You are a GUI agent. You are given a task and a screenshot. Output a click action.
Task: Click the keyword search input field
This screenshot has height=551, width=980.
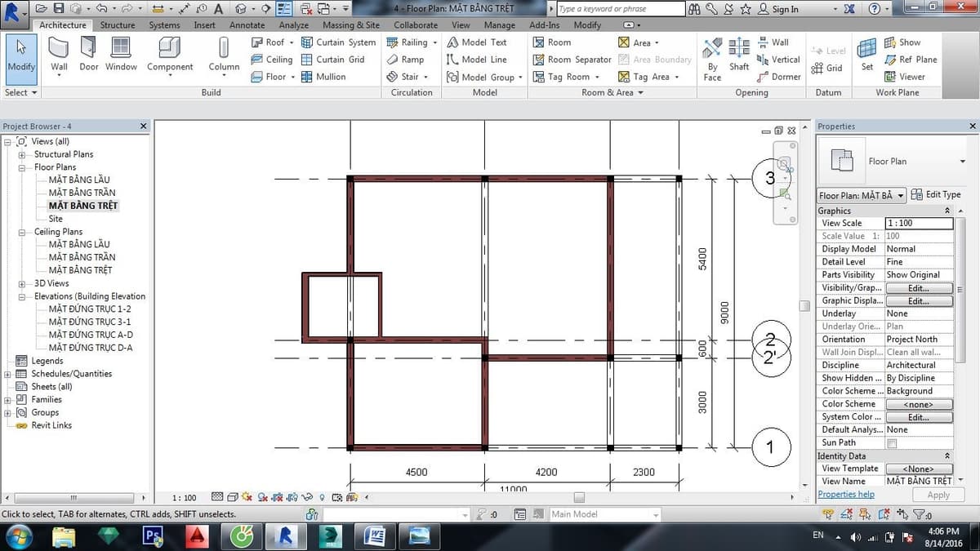click(621, 9)
